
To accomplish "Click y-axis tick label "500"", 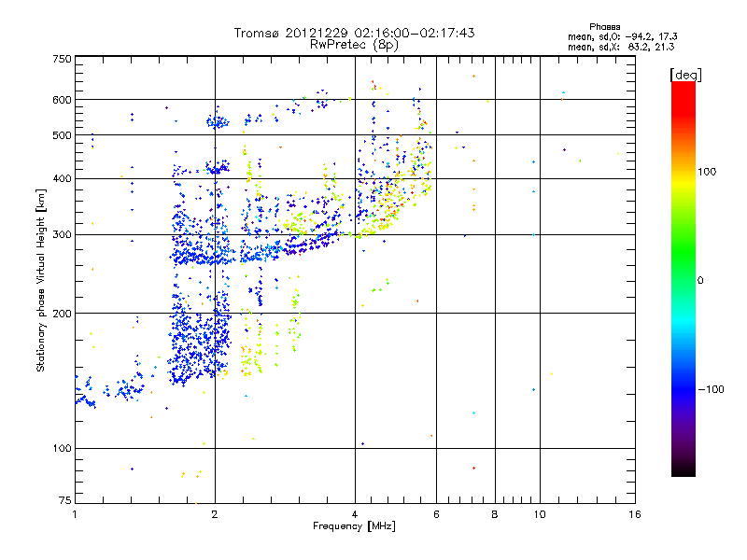I will 63,135.
